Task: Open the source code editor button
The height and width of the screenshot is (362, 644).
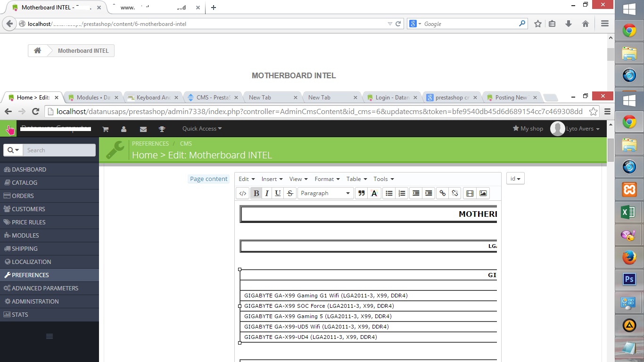Action: (x=243, y=193)
